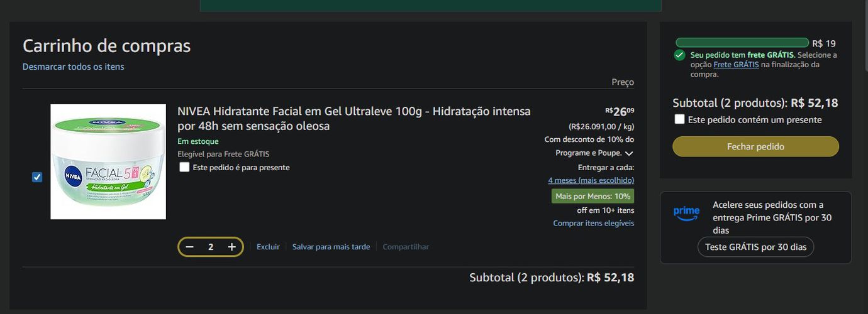The width and height of the screenshot is (868, 314).
Task: Click 'Excluir' to remove the item
Action: click(x=268, y=247)
